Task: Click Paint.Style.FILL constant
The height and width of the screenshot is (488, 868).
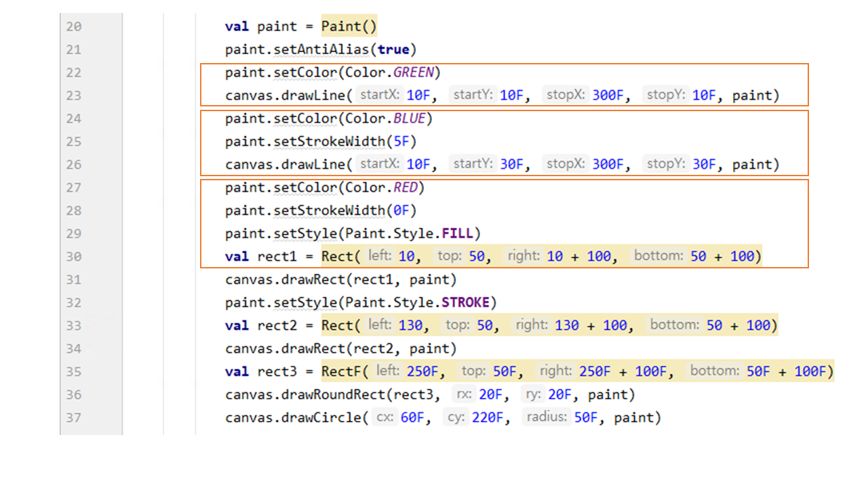Action: coord(458,234)
